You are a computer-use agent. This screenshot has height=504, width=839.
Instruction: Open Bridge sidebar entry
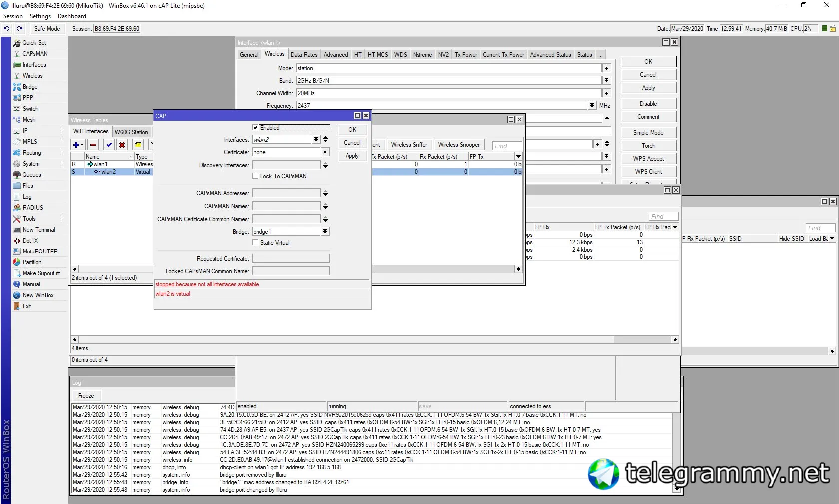[x=30, y=87]
